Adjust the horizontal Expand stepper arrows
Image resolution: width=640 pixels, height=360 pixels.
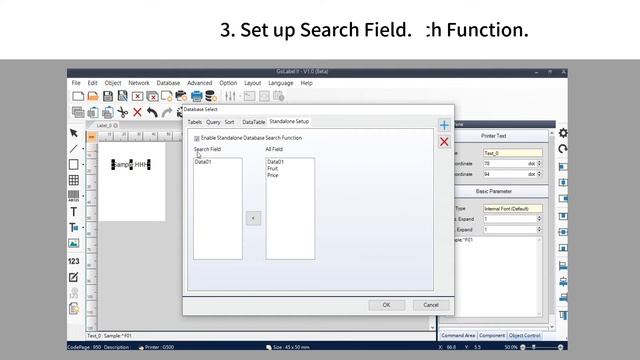pyautogui.click(x=539, y=219)
